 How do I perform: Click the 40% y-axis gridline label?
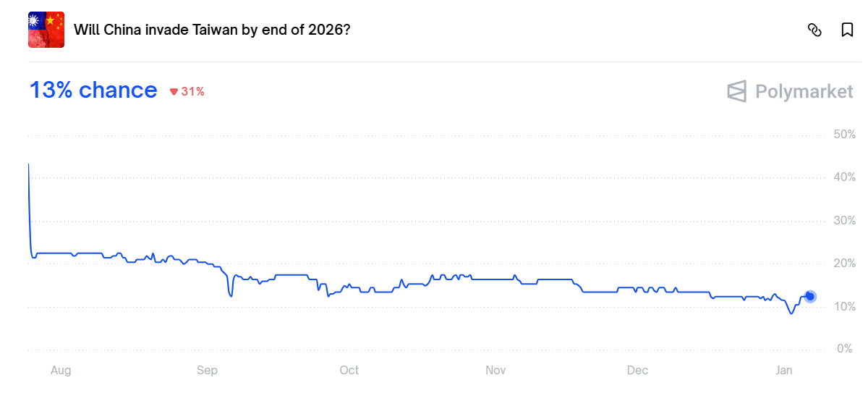844,177
